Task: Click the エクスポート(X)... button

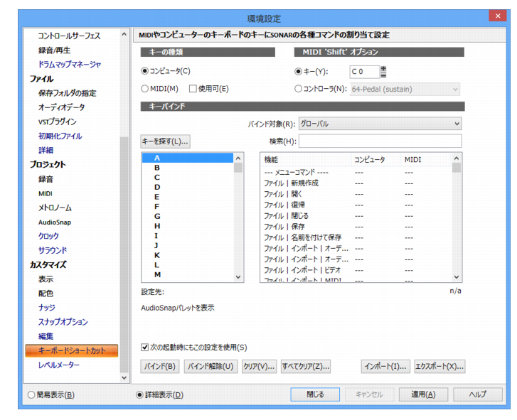Action: coord(439,366)
